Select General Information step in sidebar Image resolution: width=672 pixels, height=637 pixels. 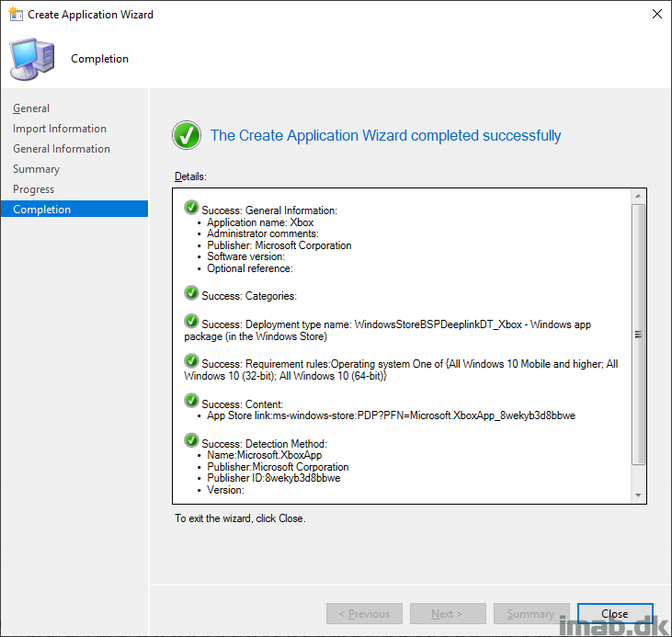pos(62,149)
